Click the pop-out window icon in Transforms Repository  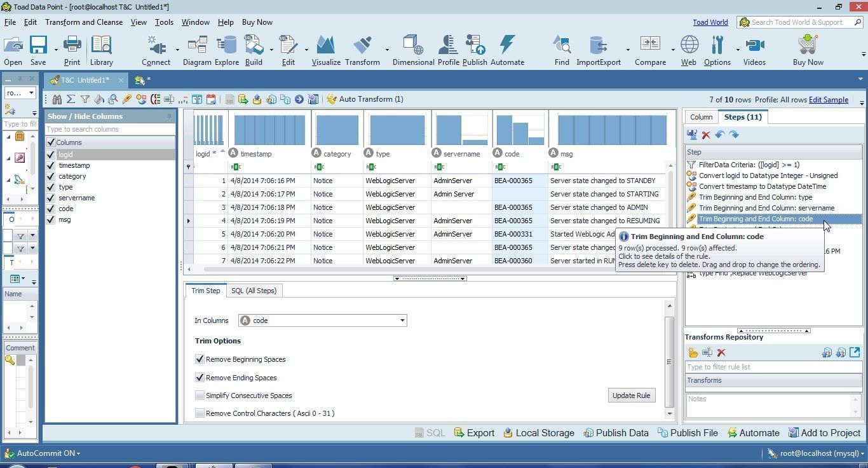[x=855, y=352]
